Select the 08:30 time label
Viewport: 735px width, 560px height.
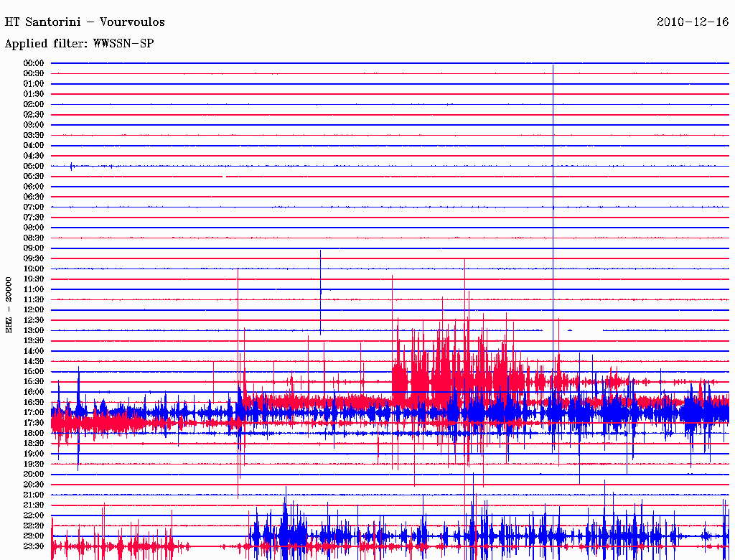(x=34, y=238)
